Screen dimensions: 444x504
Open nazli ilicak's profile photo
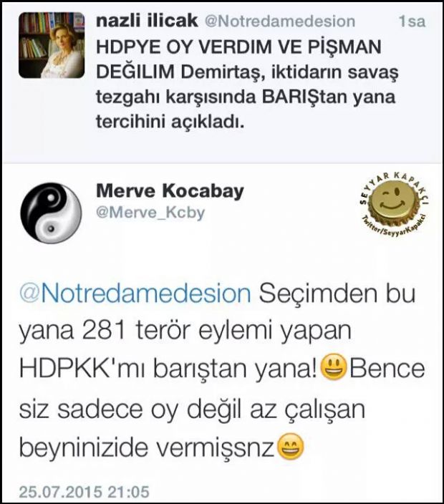click(52, 45)
